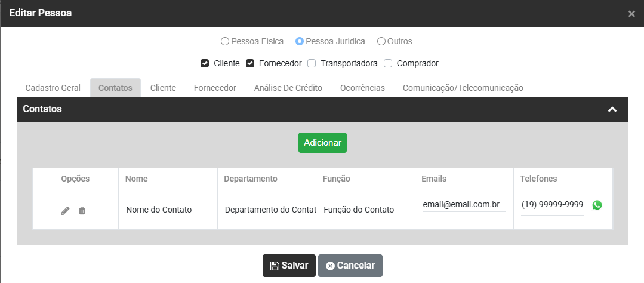
Task: Open WhatsApp icon next to the phone number
Action: coord(597,205)
